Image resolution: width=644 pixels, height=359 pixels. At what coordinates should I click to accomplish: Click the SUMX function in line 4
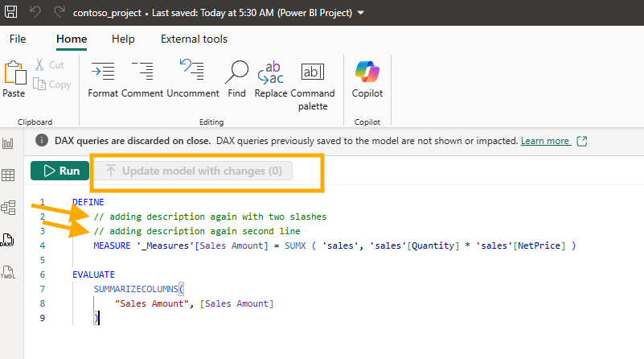pos(295,246)
